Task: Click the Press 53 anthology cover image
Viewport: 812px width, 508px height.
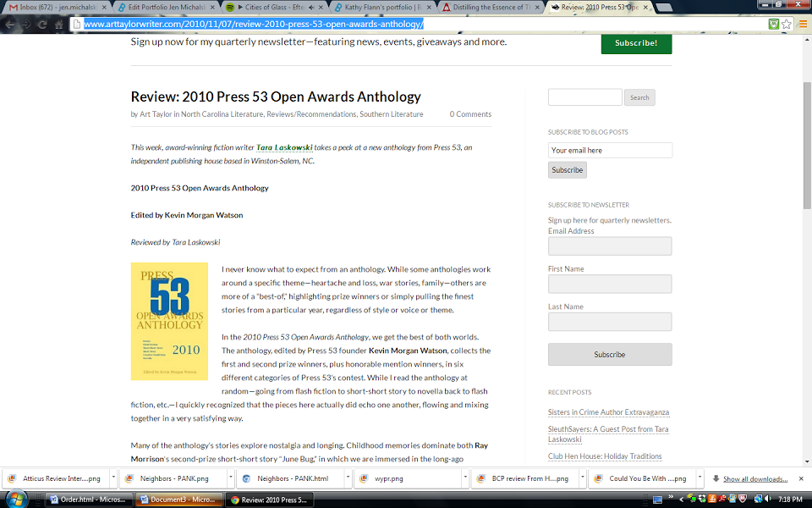Action: click(169, 322)
